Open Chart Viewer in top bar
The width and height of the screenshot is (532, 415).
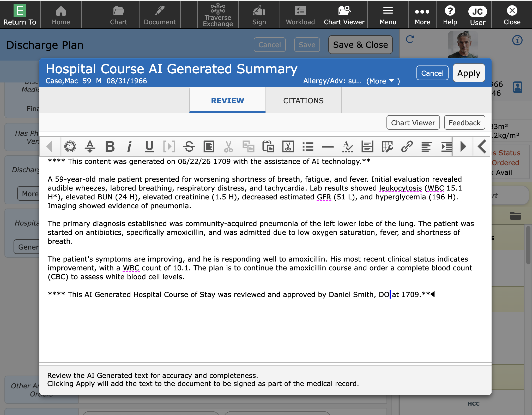pyautogui.click(x=344, y=15)
